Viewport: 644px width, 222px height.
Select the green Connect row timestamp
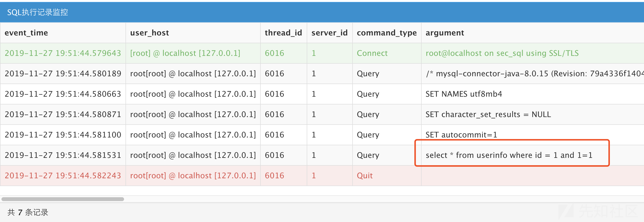click(x=63, y=53)
